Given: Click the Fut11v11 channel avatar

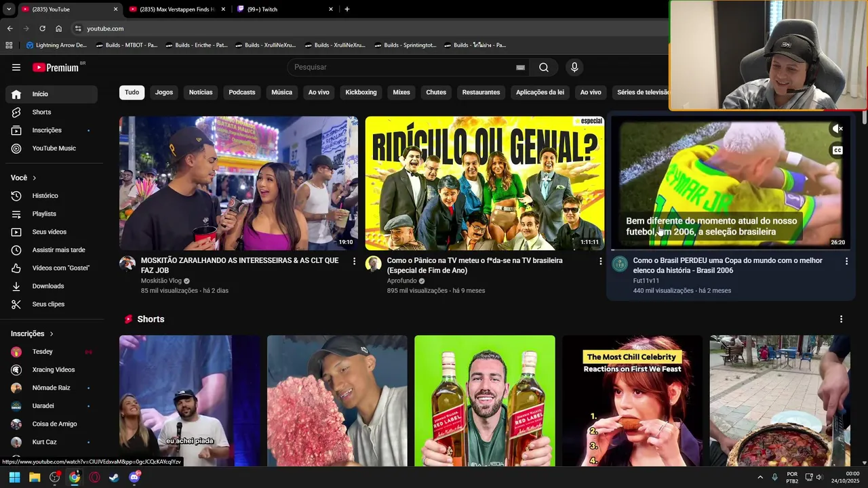Looking at the screenshot, I should pos(620,264).
